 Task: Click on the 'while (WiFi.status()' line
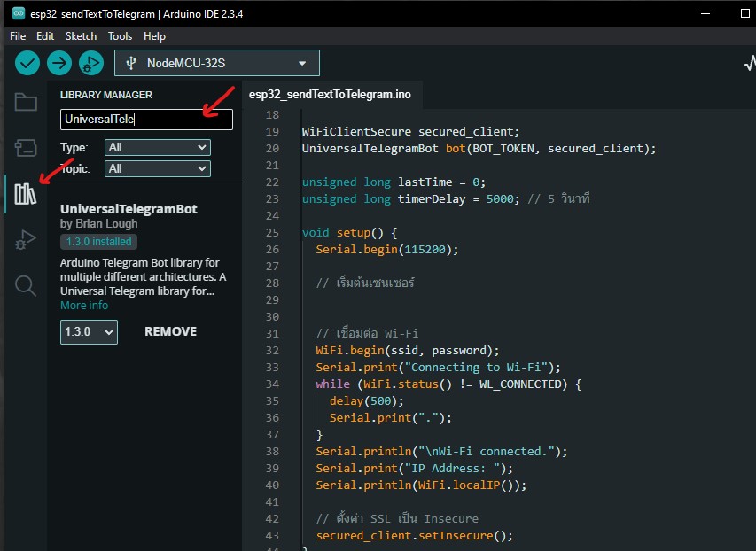[x=448, y=384]
